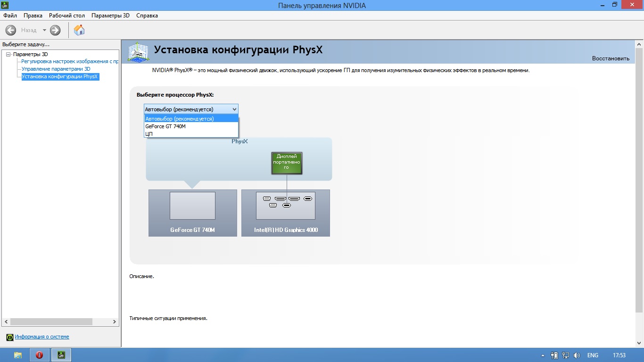Click the Восстановить link
The height and width of the screenshot is (362, 644).
coord(611,58)
